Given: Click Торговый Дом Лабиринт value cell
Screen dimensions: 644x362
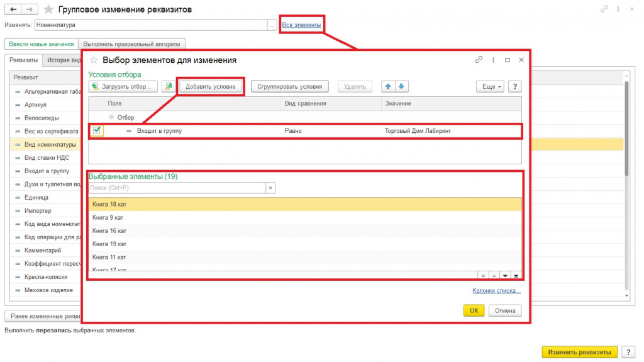Looking at the screenshot, I should coord(452,131).
